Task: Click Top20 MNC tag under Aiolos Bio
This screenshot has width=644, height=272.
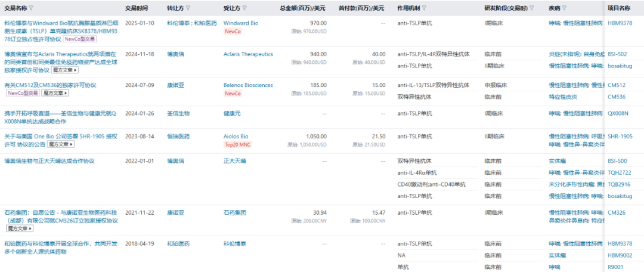Action: click(238, 144)
